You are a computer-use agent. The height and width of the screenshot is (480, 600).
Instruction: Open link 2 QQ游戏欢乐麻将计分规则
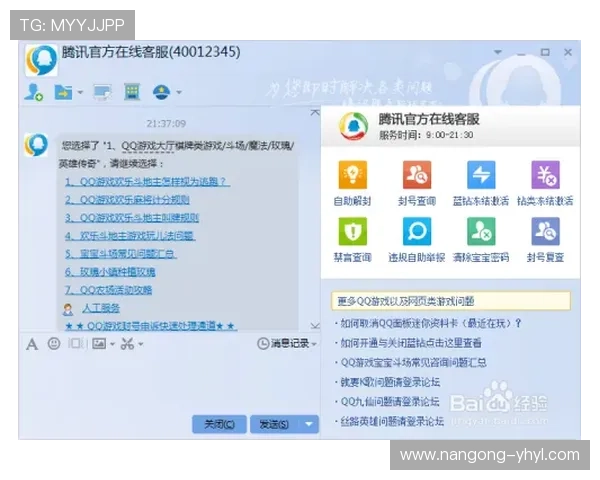(x=127, y=200)
